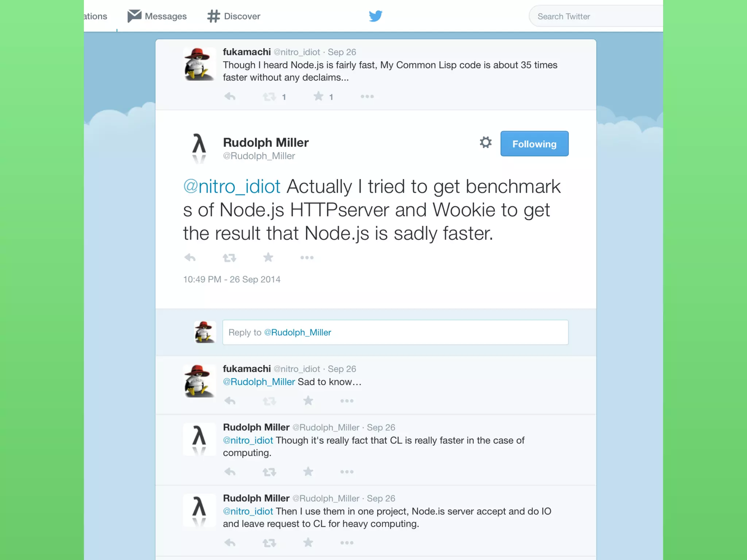Open more options on fukamachi's top tweet
The image size is (747, 560).
point(367,97)
